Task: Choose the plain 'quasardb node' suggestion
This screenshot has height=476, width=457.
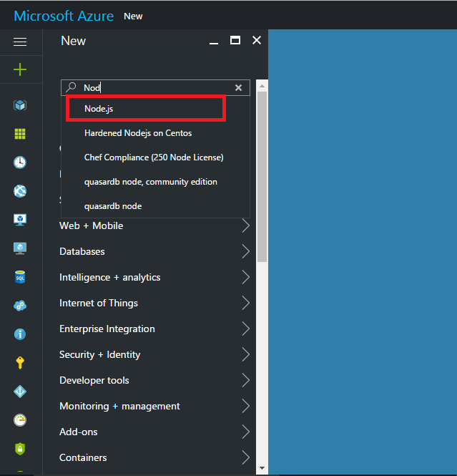Action: click(x=156, y=206)
